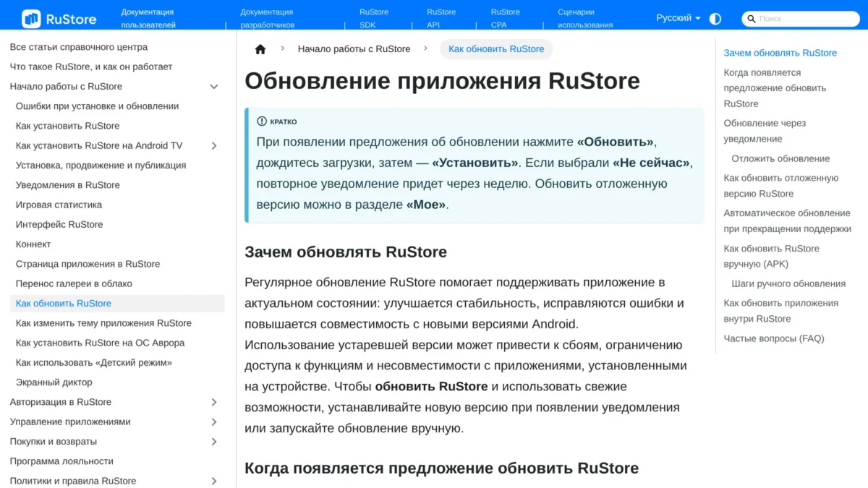
Task: Open Как установить RuStore sidebar item
Action: (68, 126)
